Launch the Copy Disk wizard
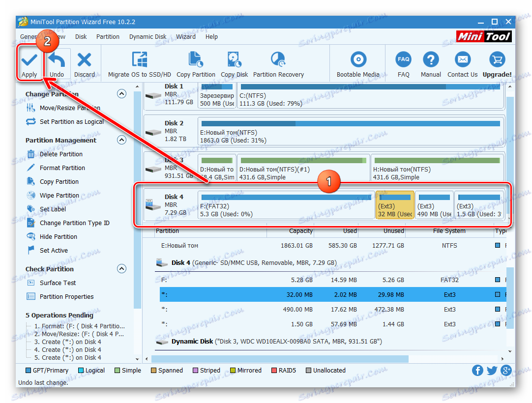 click(x=234, y=64)
